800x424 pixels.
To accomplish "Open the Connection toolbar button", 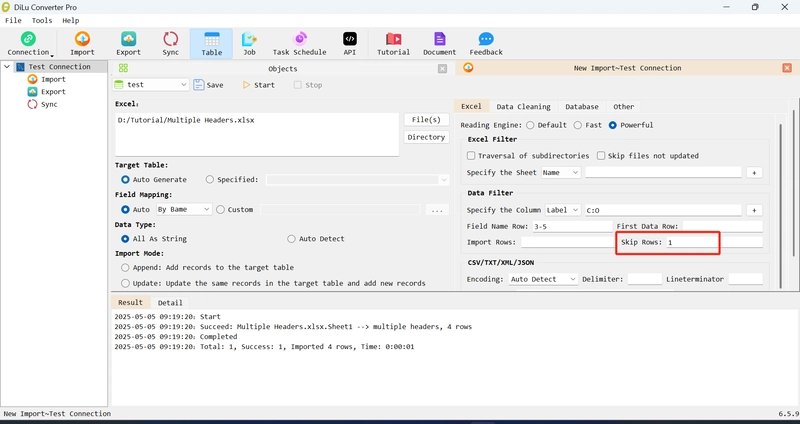I will [x=28, y=43].
